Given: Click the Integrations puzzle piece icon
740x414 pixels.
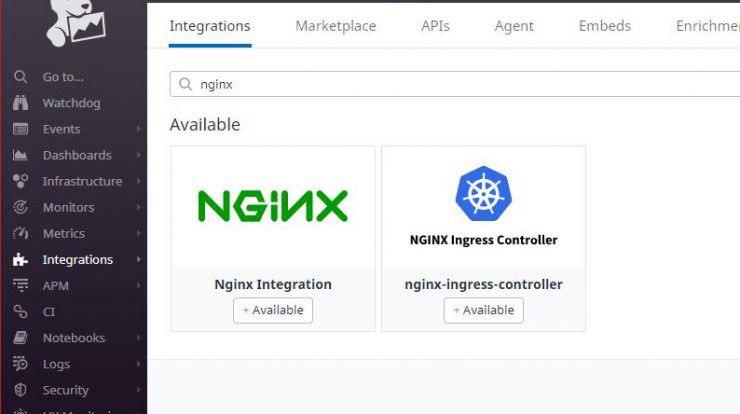Looking at the screenshot, I should [20, 259].
